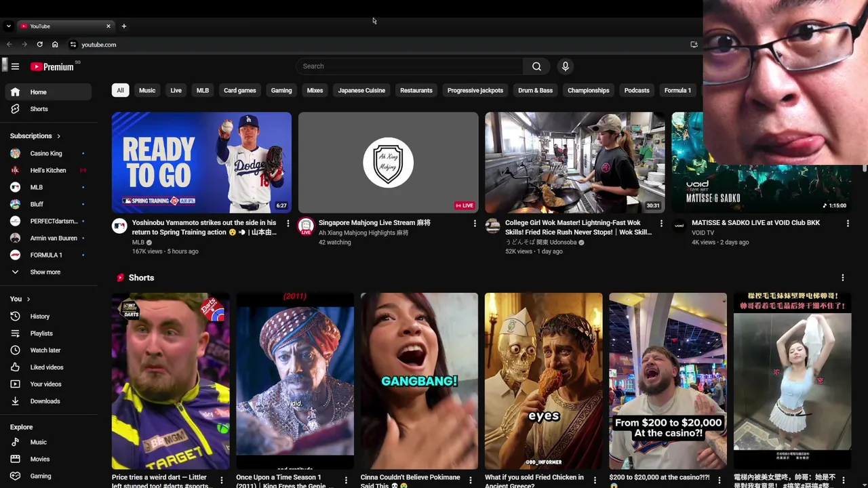868x488 pixels.
Task: Open Shorts in the sidebar
Action: 47,109
